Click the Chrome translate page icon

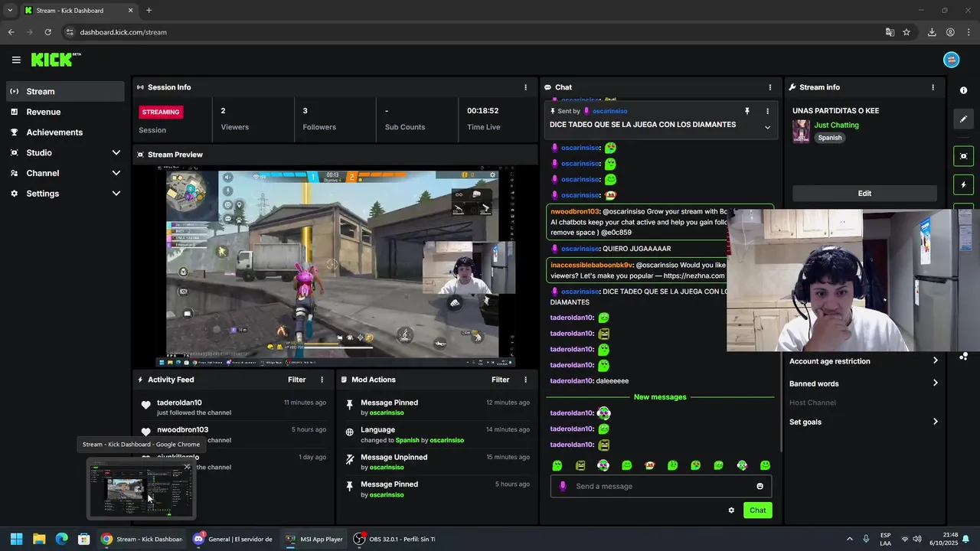point(890,32)
